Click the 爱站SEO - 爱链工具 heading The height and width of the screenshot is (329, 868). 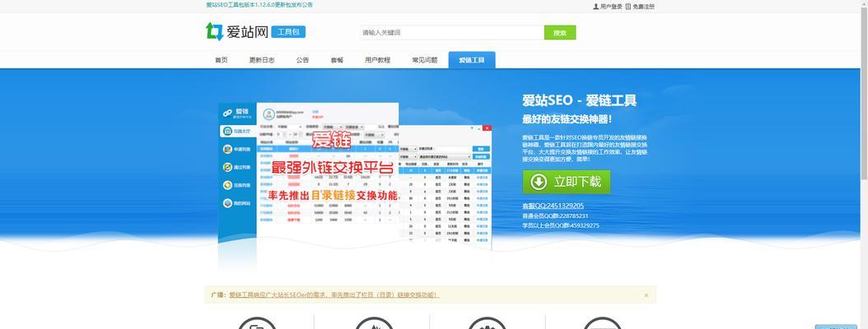click(579, 100)
